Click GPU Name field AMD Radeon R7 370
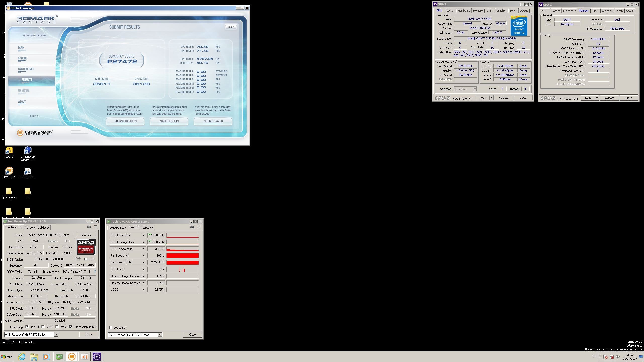 click(49, 235)
